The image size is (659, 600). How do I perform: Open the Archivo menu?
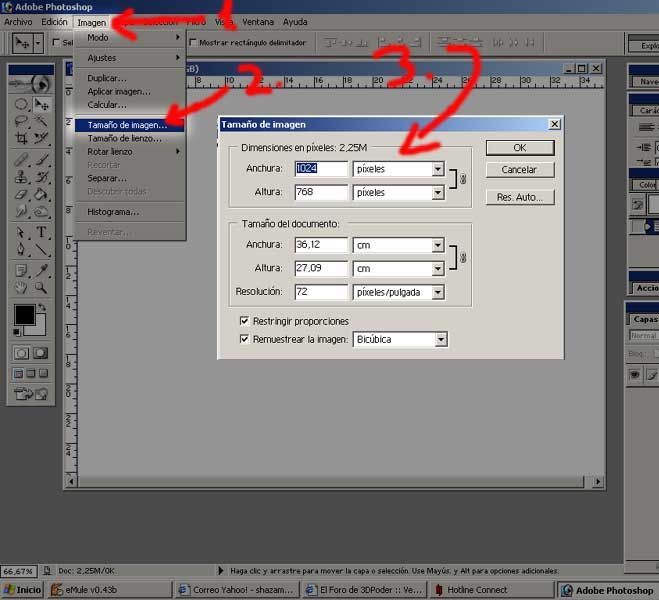click(18, 22)
